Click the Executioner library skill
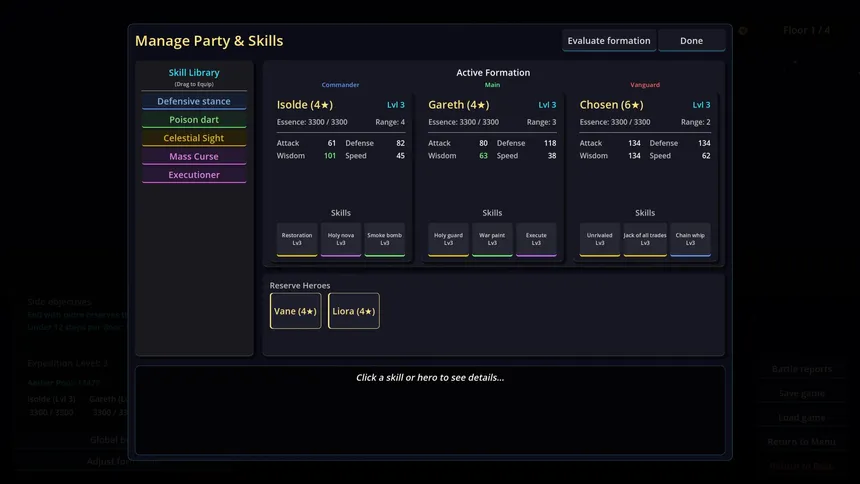860x484 pixels. (x=194, y=175)
